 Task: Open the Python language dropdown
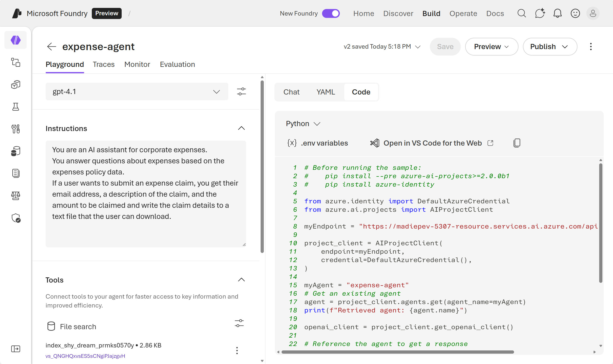point(303,124)
